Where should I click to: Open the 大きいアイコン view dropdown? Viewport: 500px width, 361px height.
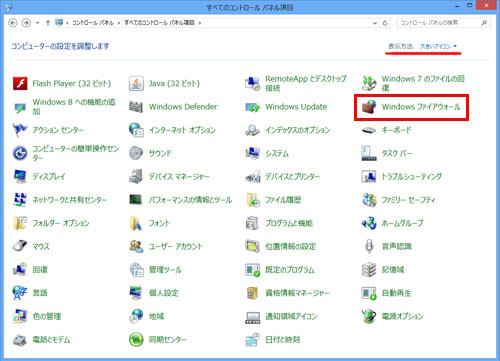tap(438, 46)
